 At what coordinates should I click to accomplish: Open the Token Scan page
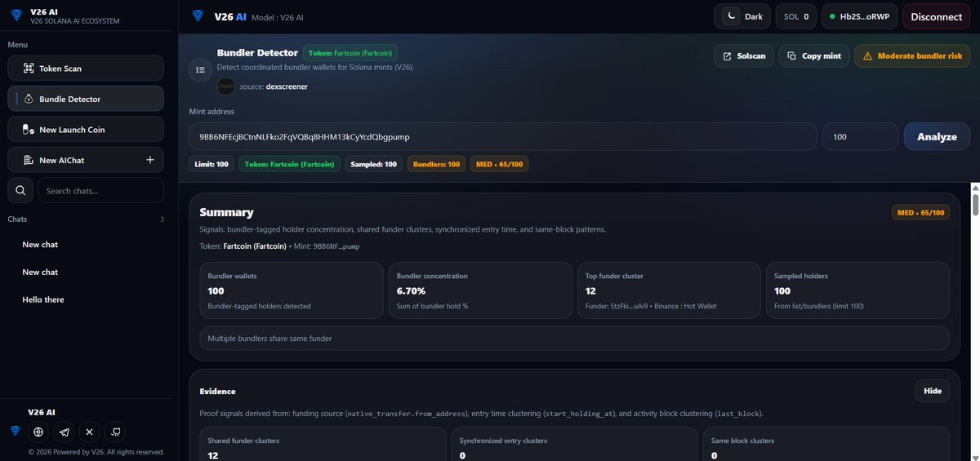coord(86,69)
